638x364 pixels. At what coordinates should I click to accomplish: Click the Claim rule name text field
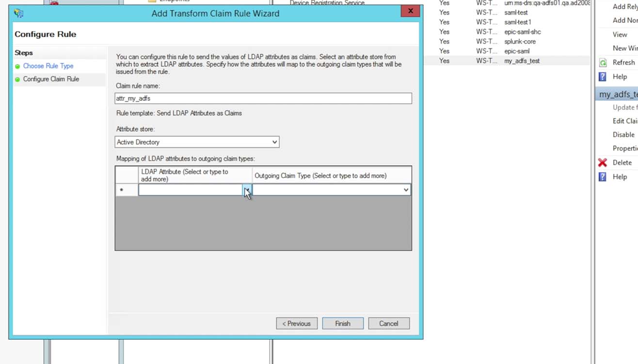point(263,98)
